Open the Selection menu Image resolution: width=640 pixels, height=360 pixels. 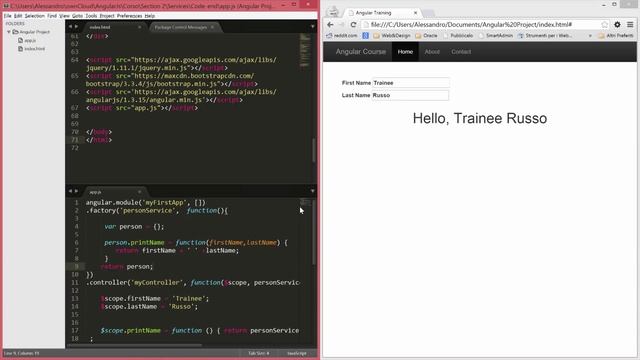[x=34, y=16]
